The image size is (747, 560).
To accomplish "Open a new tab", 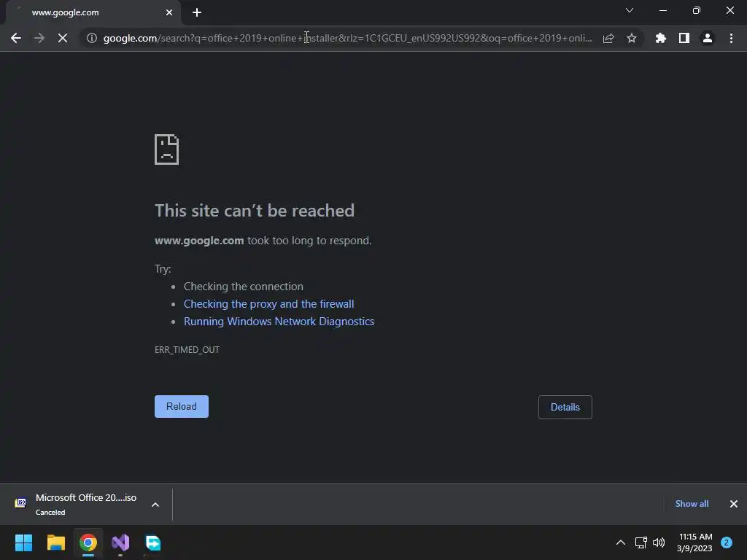I will [x=197, y=12].
